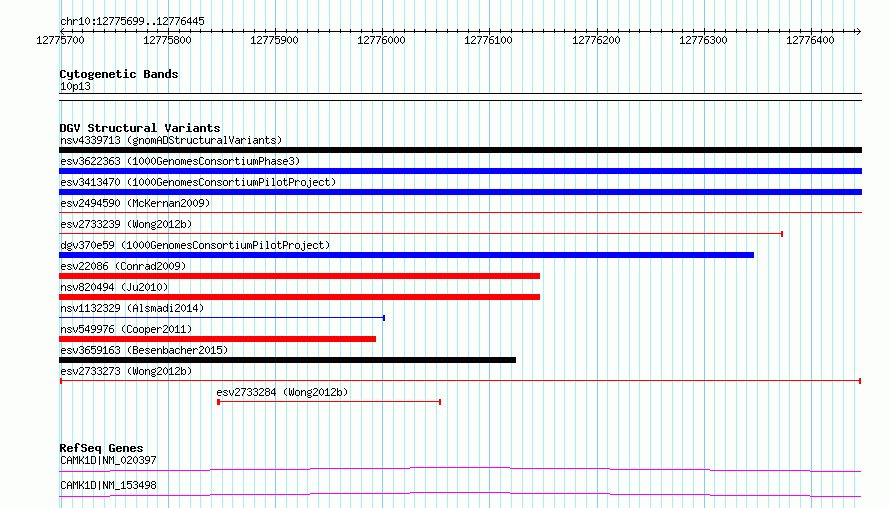Viewport: 890px width, 508px height.
Task: Open the CAMK1D|NM_020397 gene label
Action: pyautogui.click(x=108, y=460)
